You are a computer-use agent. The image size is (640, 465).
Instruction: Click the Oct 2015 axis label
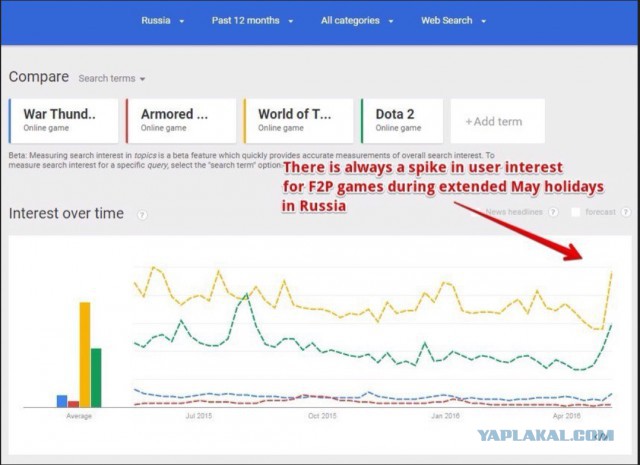(x=322, y=416)
